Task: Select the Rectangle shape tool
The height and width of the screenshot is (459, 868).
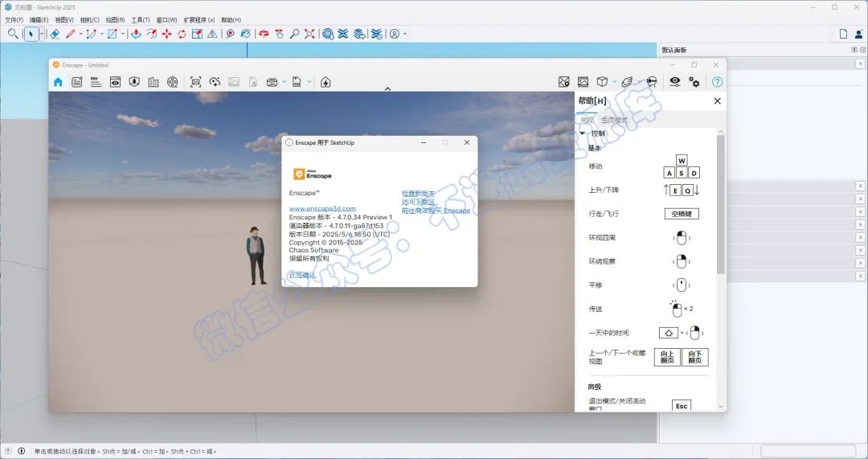Action: 113,34
